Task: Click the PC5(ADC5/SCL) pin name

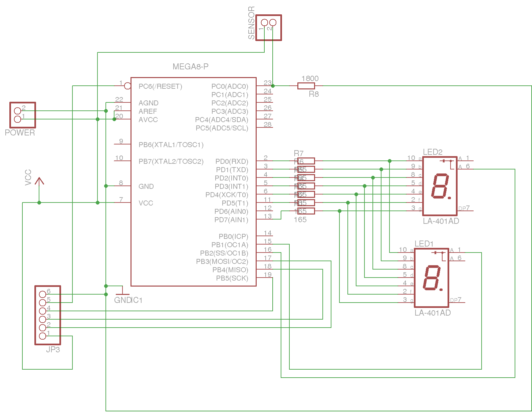Action: point(222,128)
